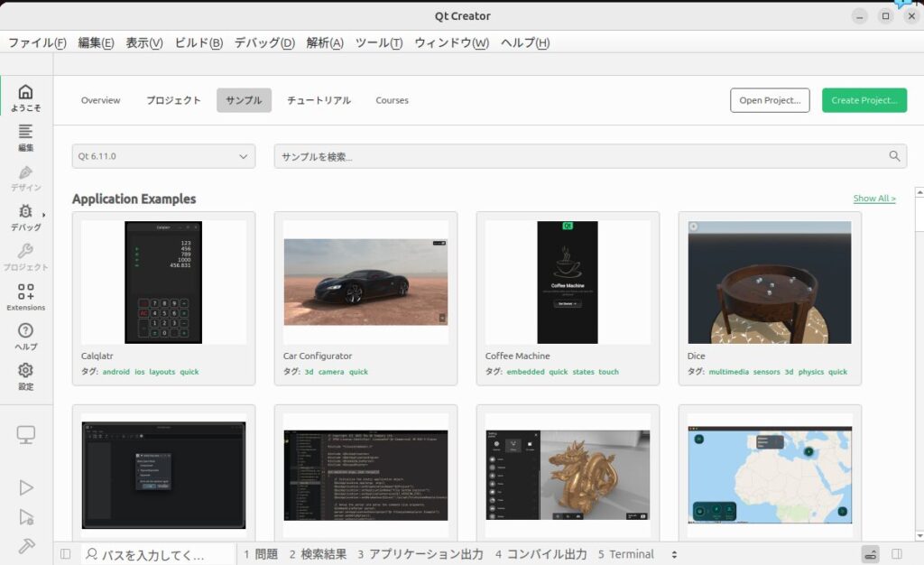Toggle the right sidebar visibility
The width and height of the screenshot is (924, 565).
tap(897, 554)
